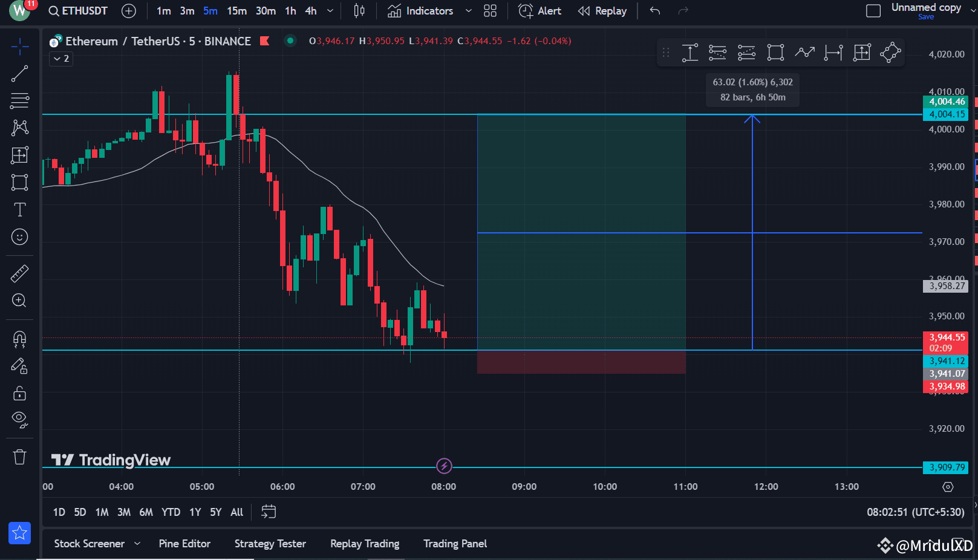Add symbol with compare plus icon
Screen dimensions: 978x560
point(129,11)
